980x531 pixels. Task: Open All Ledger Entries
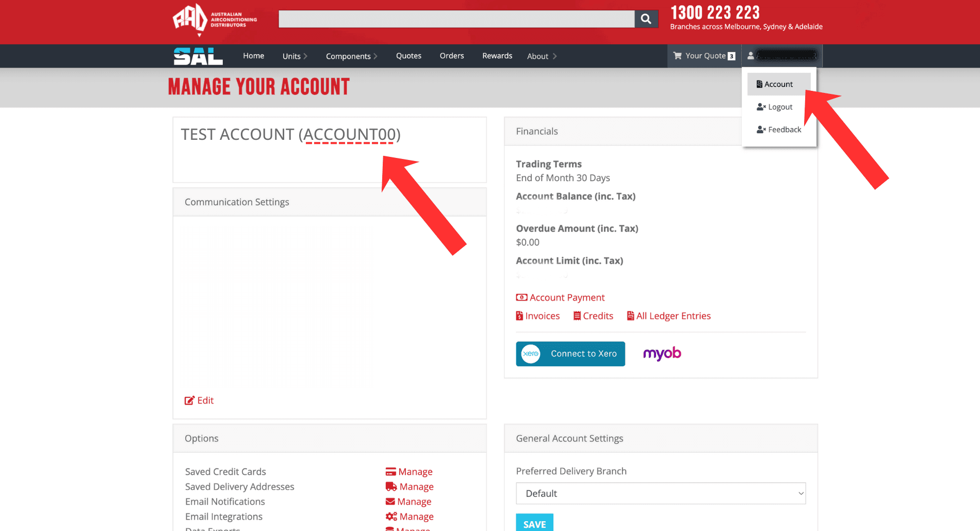pyautogui.click(x=668, y=315)
